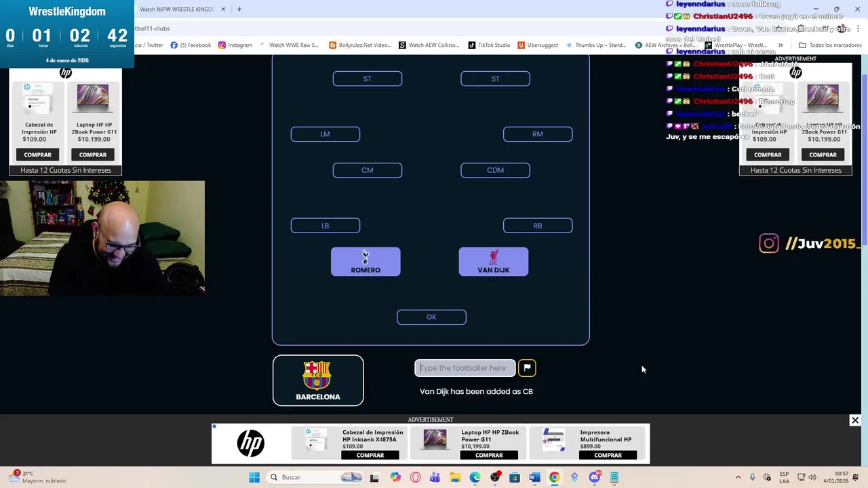Click the HP logo in the bottom ad
This screenshot has height=488, width=868.
pyautogui.click(x=250, y=443)
